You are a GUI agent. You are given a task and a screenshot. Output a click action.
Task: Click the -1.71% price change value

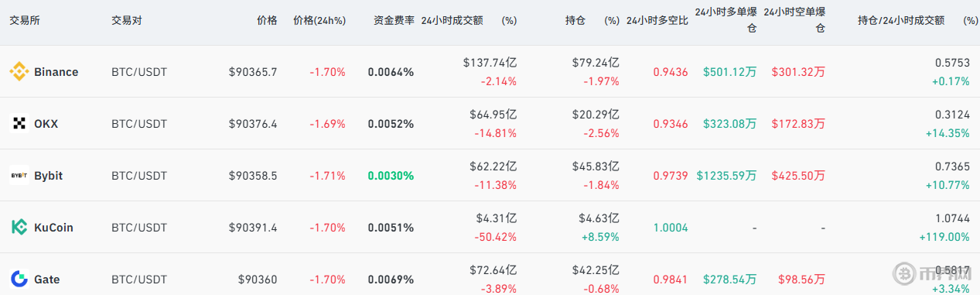[328, 176]
